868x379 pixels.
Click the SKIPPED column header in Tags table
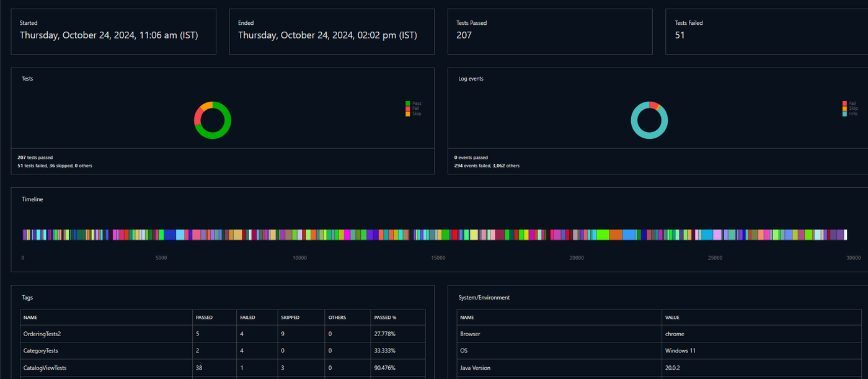click(x=290, y=318)
